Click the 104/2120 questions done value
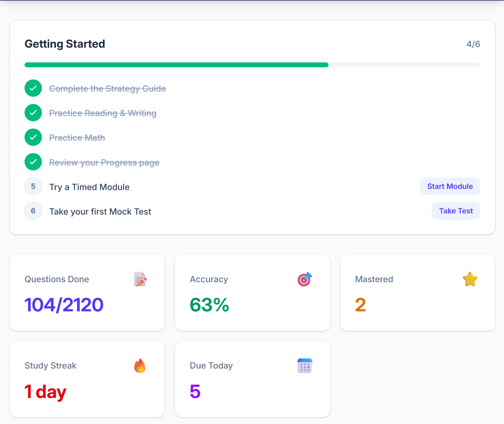504x424 pixels. pos(64,305)
